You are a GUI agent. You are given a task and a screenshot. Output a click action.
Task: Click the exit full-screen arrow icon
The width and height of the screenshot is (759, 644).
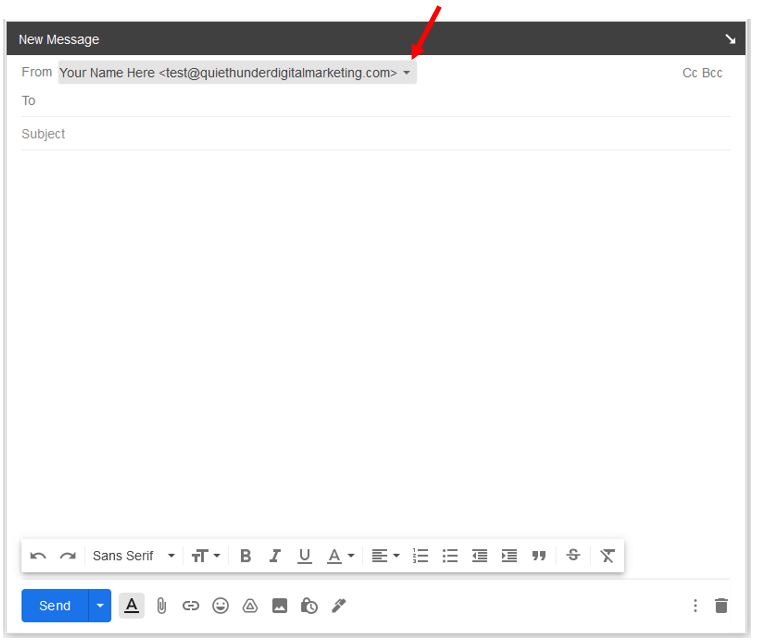[730, 39]
